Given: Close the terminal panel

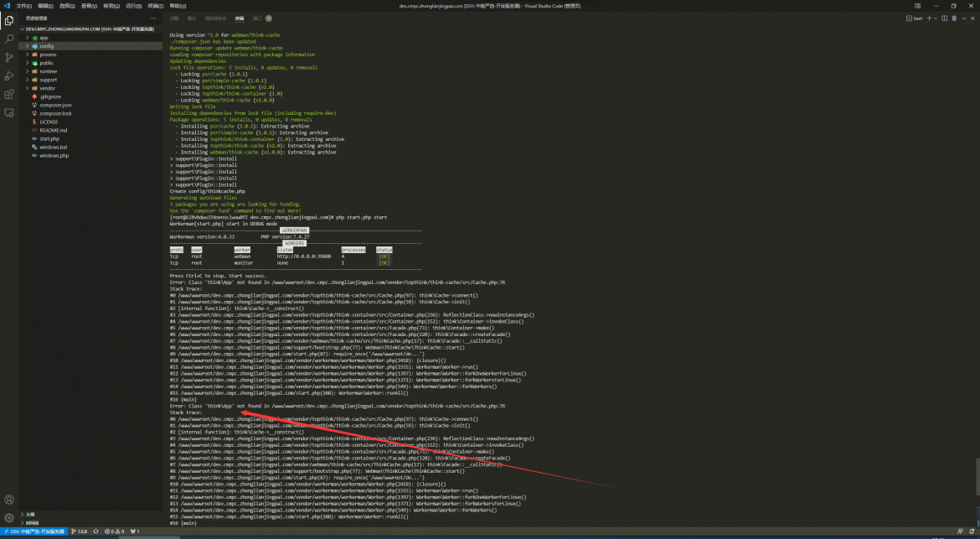Looking at the screenshot, I should pos(972,18).
